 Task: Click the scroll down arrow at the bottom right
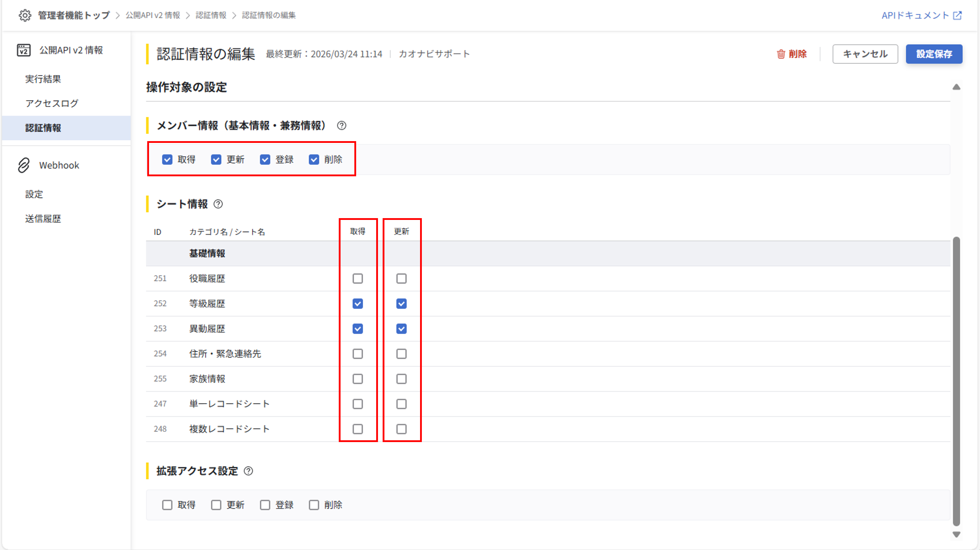coord(956,534)
